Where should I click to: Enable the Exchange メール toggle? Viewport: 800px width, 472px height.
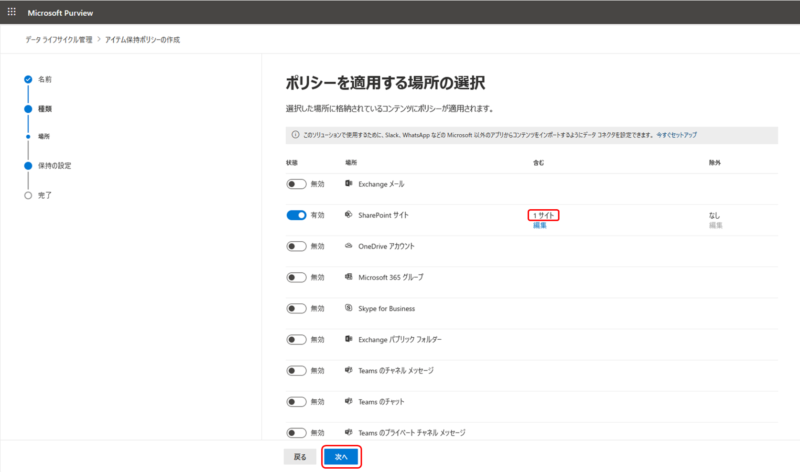pyautogui.click(x=296, y=184)
